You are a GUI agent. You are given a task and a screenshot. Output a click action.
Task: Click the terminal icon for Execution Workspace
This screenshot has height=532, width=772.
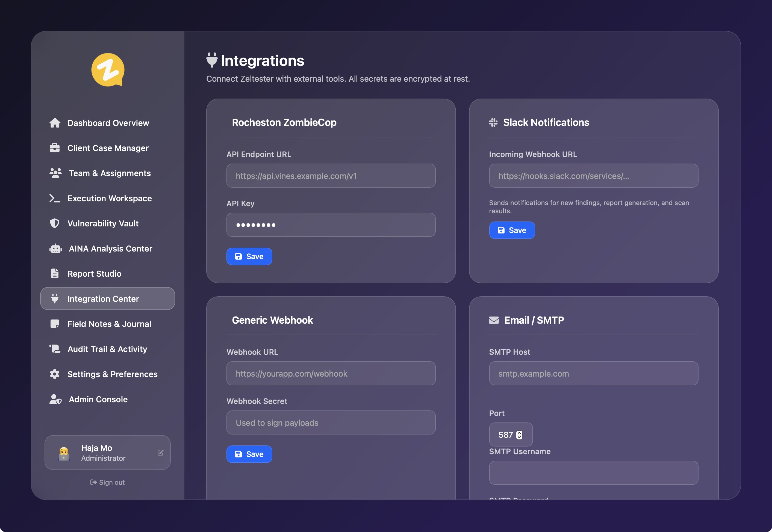click(x=55, y=198)
